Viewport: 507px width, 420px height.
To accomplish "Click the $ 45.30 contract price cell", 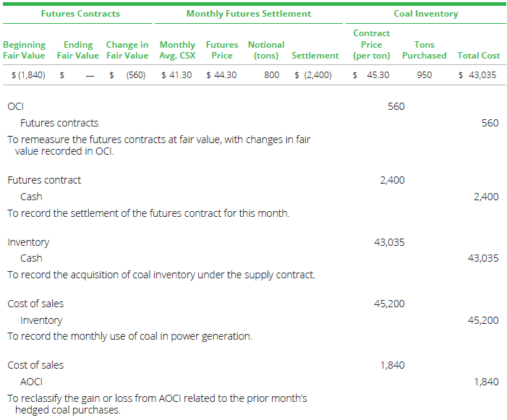I will (371, 74).
